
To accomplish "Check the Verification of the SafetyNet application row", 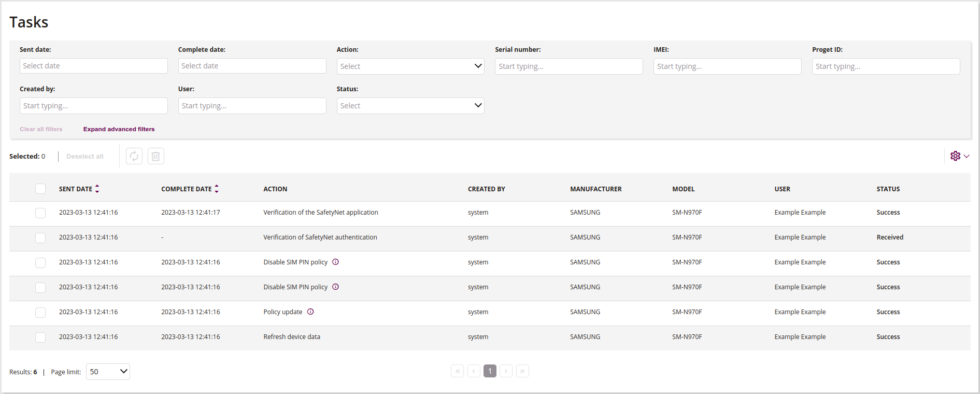I will coord(40,213).
